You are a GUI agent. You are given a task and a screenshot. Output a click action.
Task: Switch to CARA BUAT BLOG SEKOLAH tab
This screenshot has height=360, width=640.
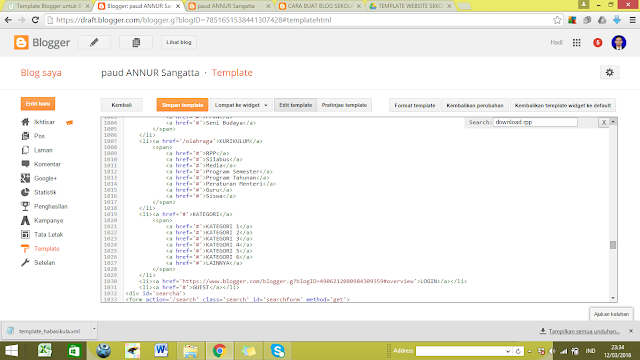point(320,6)
